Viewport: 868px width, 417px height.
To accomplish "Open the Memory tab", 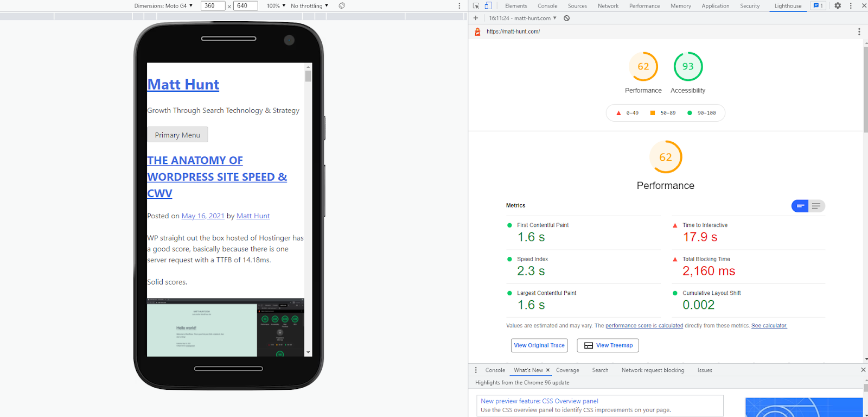I will pyautogui.click(x=680, y=5).
